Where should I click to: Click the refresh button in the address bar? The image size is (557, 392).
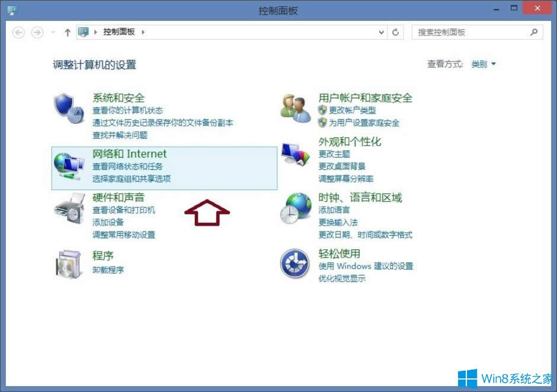[x=395, y=33]
